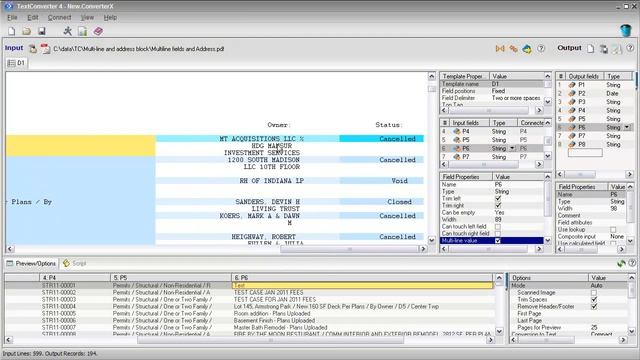The width and height of the screenshot is (640, 360).
Task: Click the yellow-highlighted P6 preview cell
Action: point(362,286)
